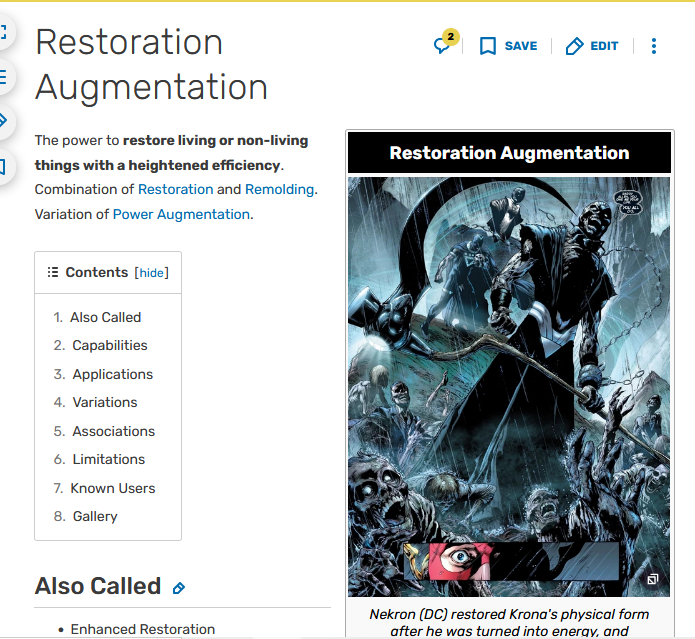Click the EDIT label in the page header
This screenshot has width=695, height=639.
604,46
